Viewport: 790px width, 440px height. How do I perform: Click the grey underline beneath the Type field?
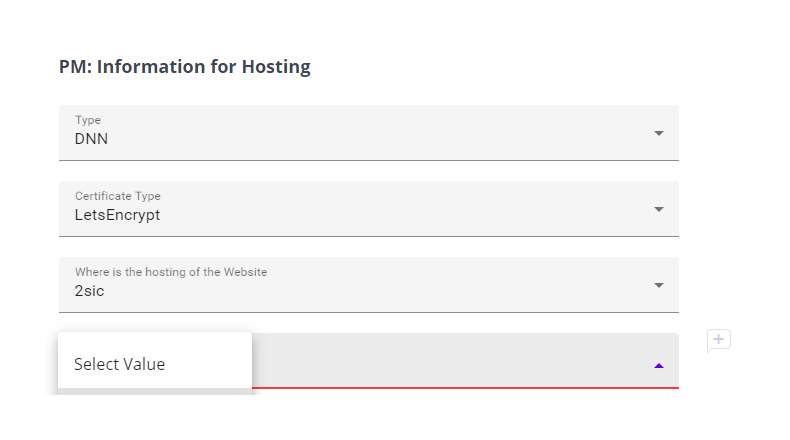pos(368,160)
